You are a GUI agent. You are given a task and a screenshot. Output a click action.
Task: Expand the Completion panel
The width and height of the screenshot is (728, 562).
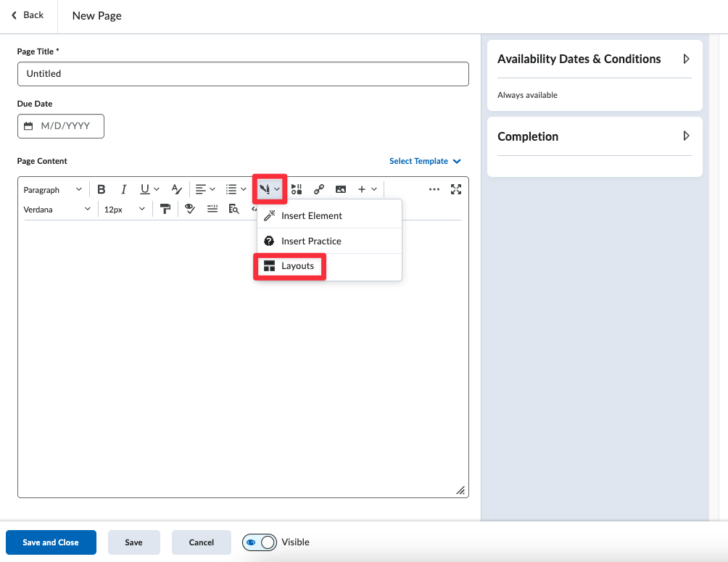point(686,136)
